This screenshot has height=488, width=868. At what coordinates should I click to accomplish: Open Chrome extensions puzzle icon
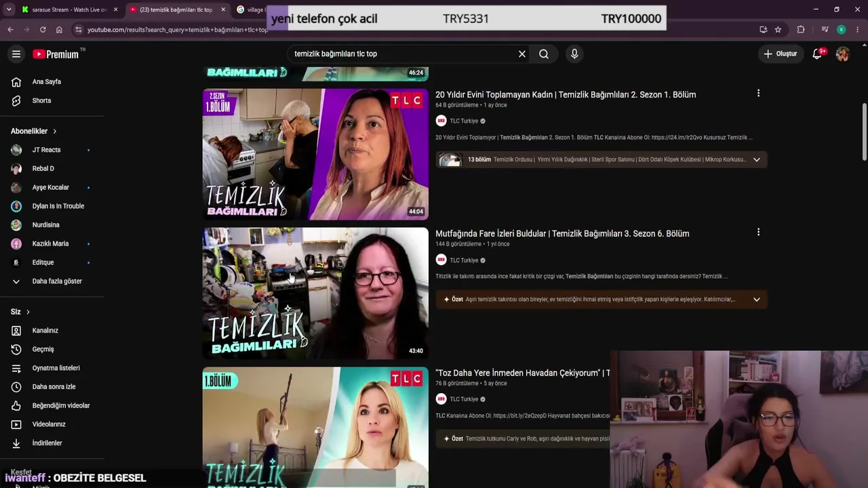(801, 30)
